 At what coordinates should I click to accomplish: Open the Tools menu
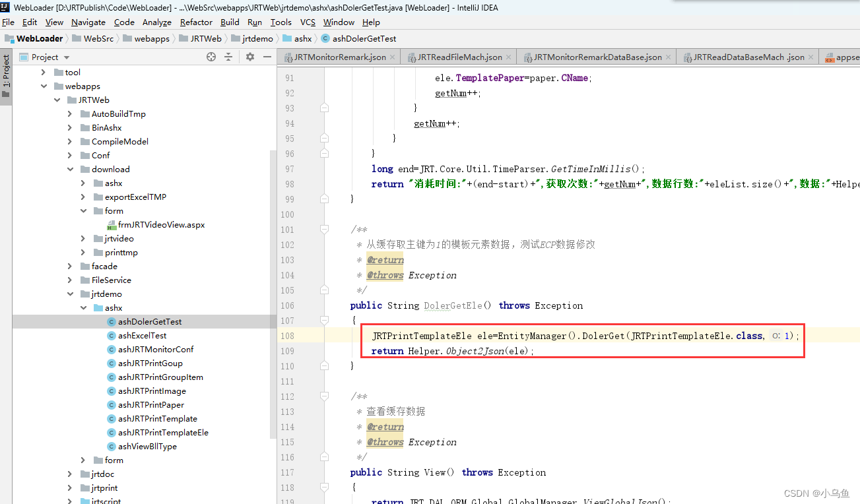coord(281,22)
